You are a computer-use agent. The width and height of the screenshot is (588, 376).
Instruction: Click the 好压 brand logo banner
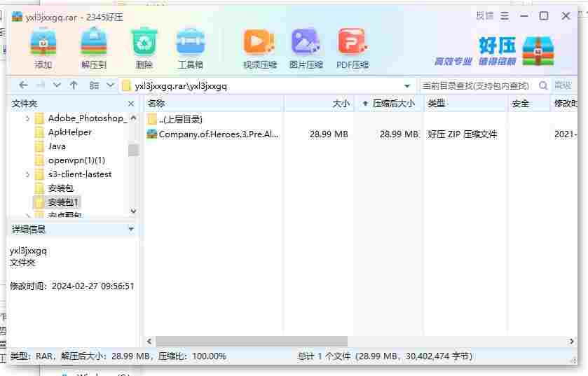(495, 51)
